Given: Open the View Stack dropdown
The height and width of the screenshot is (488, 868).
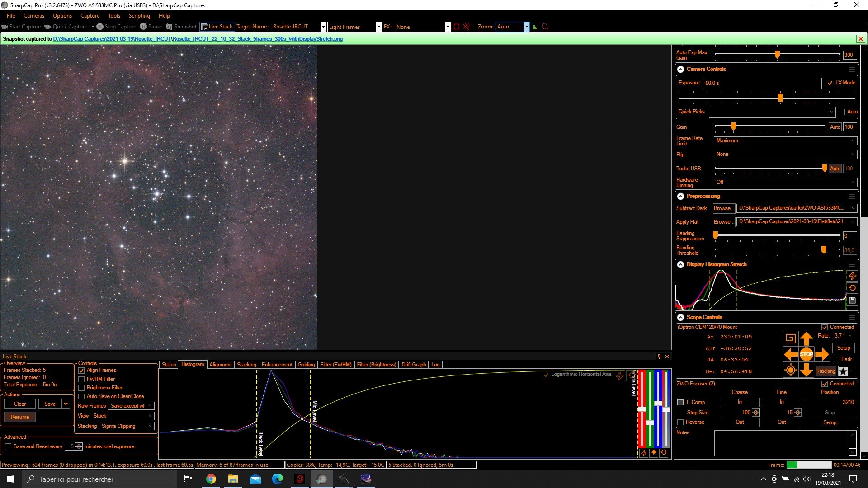Looking at the screenshot, I should pos(123,416).
